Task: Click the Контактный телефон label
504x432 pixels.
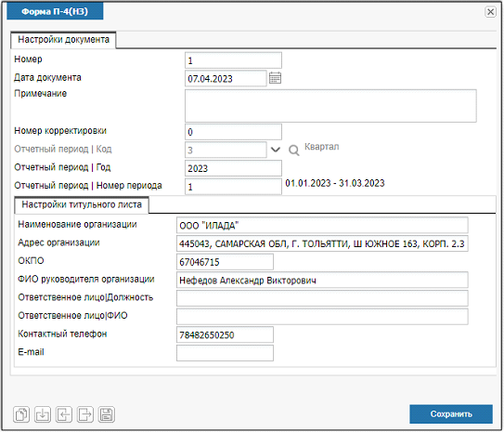Action: (62, 334)
